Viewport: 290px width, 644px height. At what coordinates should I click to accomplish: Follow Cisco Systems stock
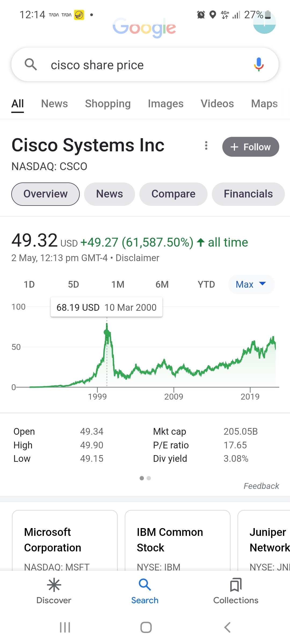251,147
